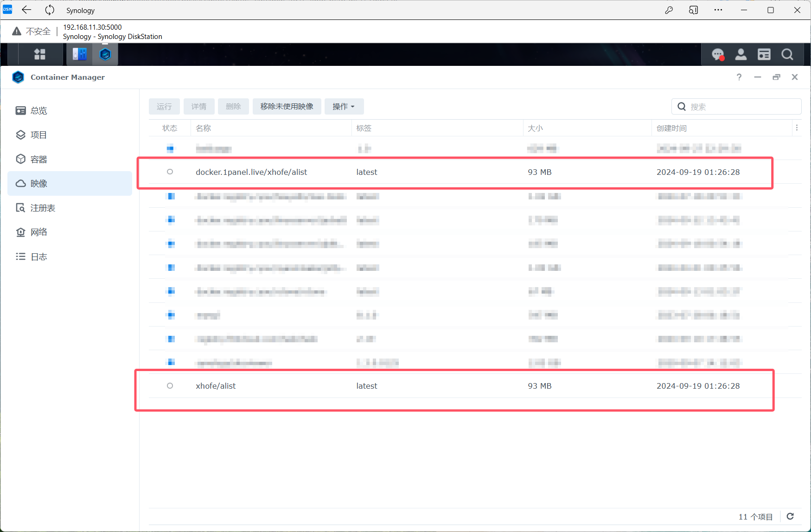Click status circle of docker.1panel.live/xhofe/alist

coord(170,172)
